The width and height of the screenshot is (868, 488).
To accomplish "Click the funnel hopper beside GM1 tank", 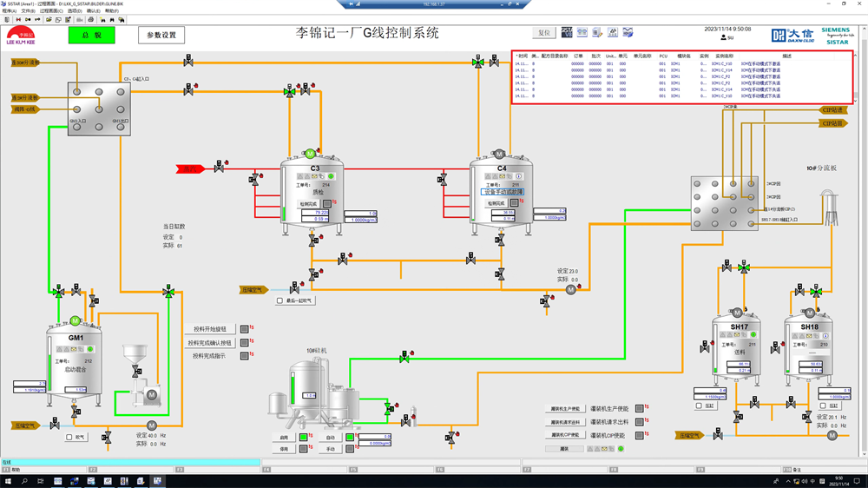I will point(135,354).
